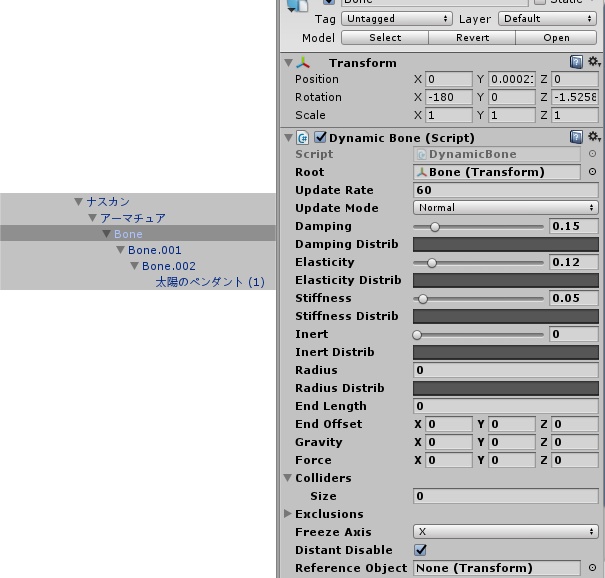The height and width of the screenshot is (578, 605).
Task: Click the Colliders Size field
Action: (505, 496)
